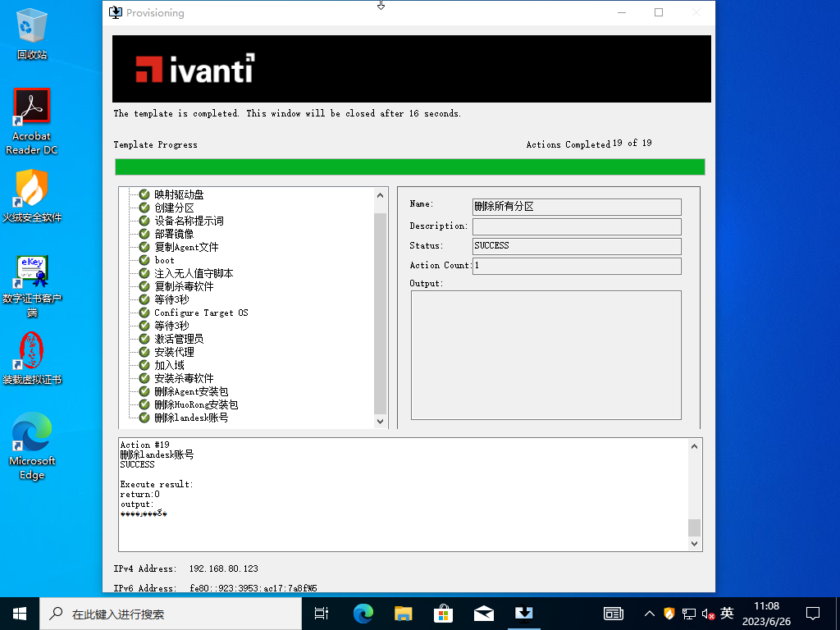Select the Ivanti Provisioning icon on the taskbar
This screenshot has width=840, height=630.
point(523,613)
